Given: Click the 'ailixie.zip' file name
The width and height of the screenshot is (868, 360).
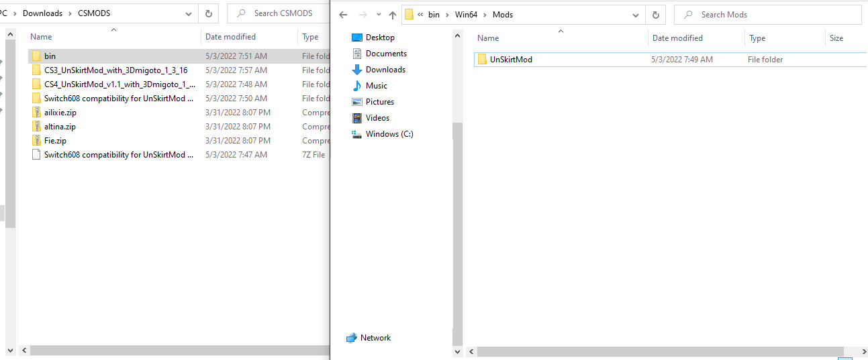Looking at the screenshot, I should pos(60,113).
